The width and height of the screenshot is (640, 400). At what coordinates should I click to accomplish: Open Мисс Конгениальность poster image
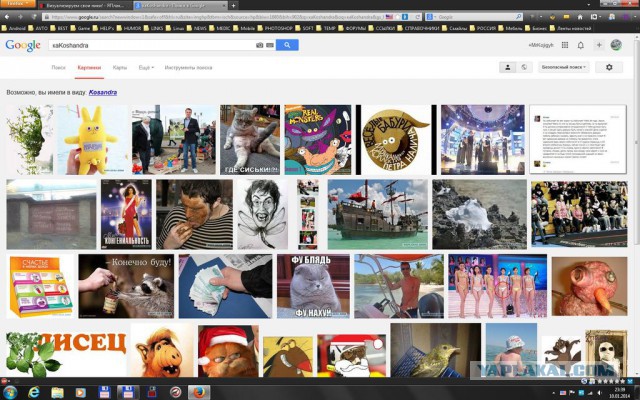click(x=126, y=214)
